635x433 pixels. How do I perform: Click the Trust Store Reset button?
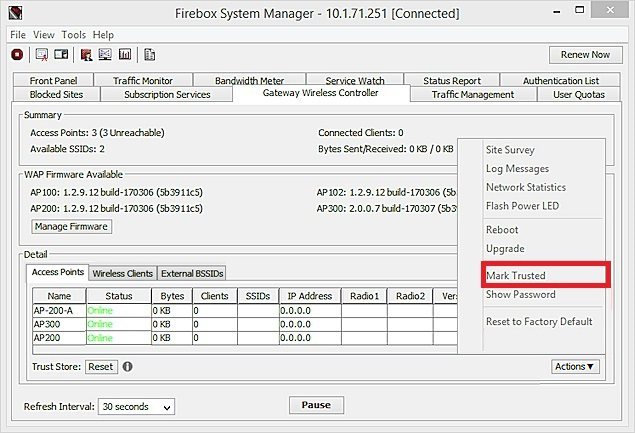tap(101, 367)
